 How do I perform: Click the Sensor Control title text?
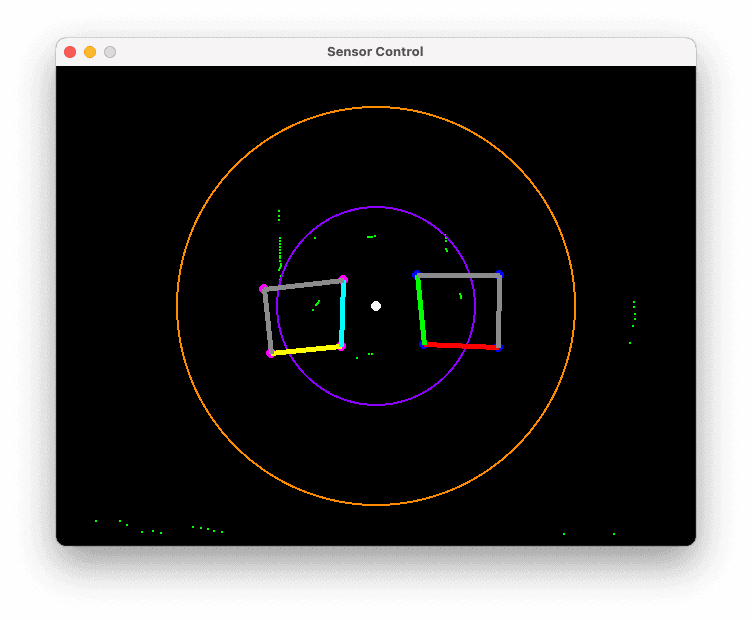pos(375,52)
